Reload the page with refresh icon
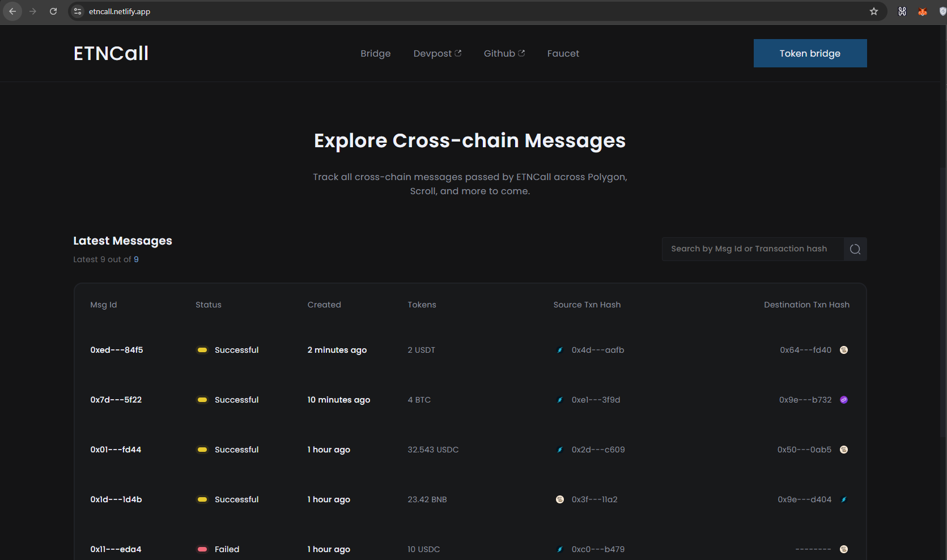Image resolution: width=947 pixels, height=560 pixels. coord(53,11)
